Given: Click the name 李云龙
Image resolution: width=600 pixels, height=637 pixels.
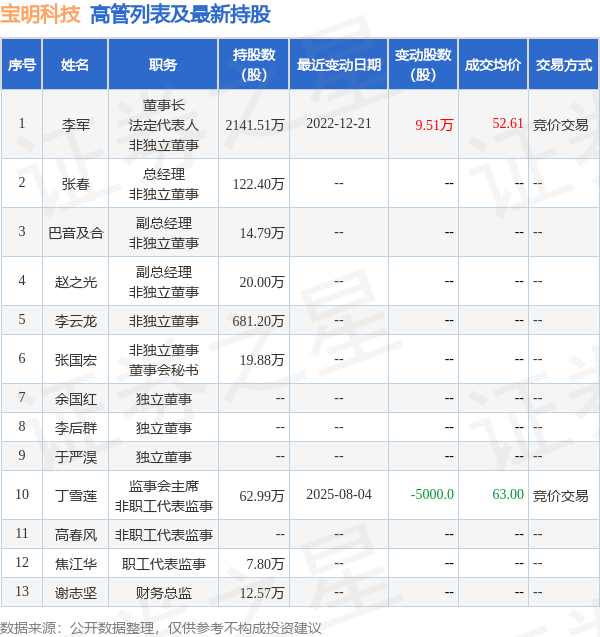Looking at the screenshot, I should pos(76,321).
